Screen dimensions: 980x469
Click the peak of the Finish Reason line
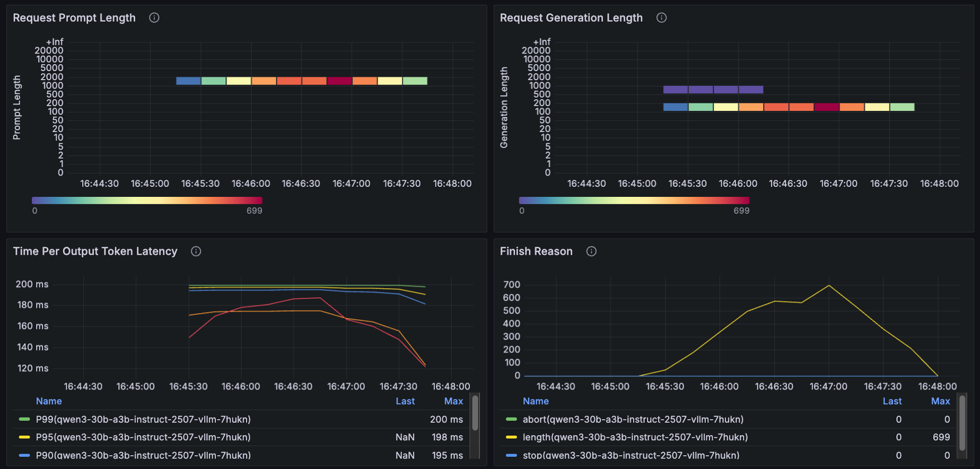(x=829, y=285)
